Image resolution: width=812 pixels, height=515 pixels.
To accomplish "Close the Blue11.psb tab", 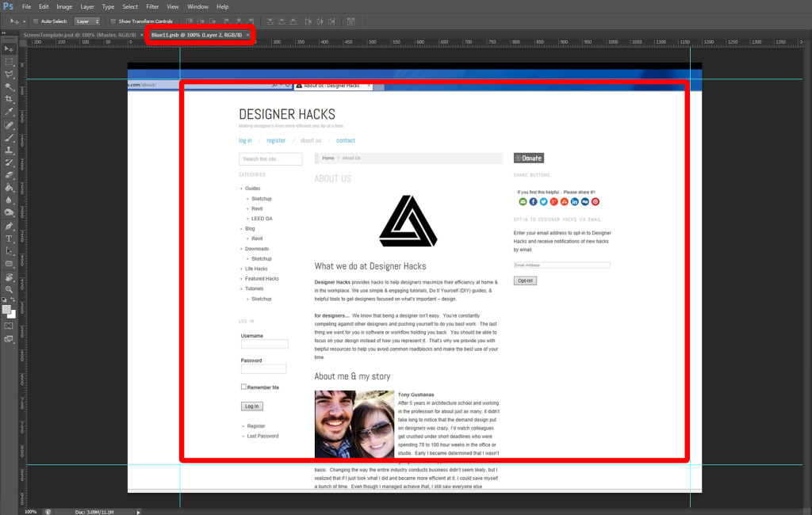I will tap(247, 35).
